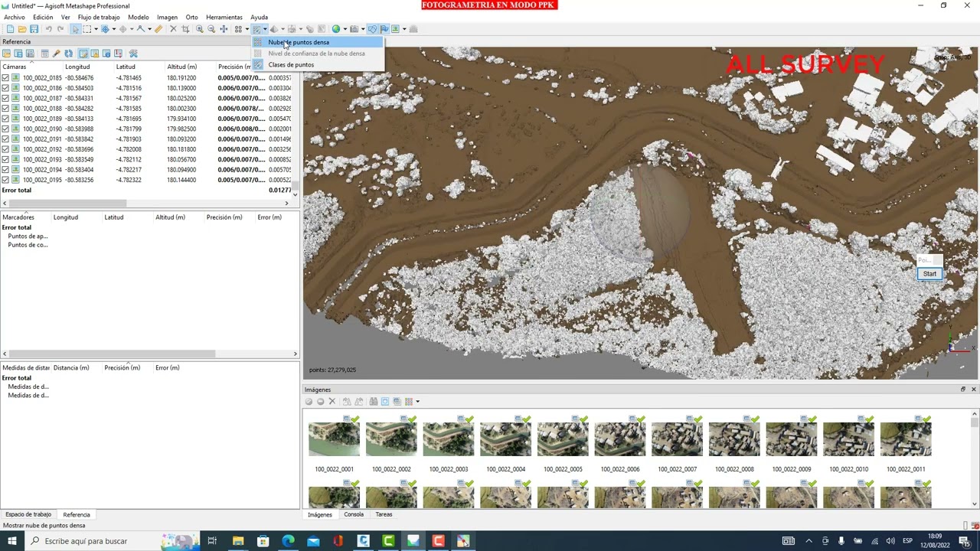The image size is (980, 551).
Task: Switch to the Consola tab
Action: click(354, 514)
